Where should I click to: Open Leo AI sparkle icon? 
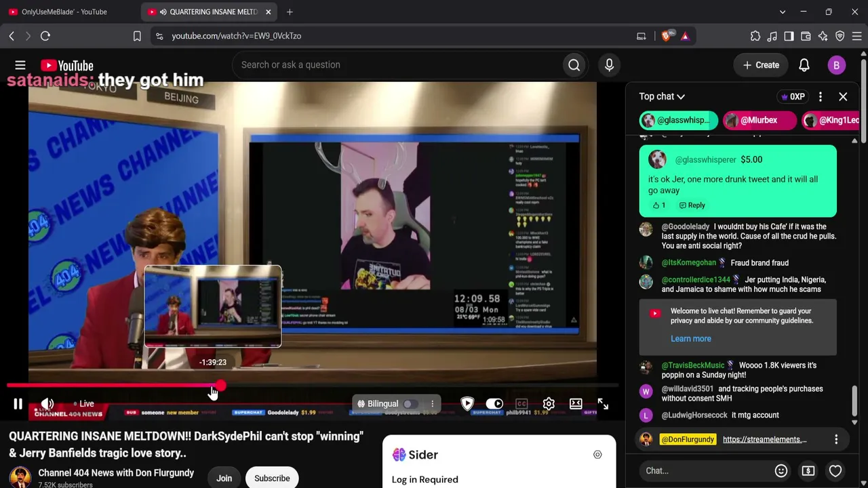click(x=823, y=36)
